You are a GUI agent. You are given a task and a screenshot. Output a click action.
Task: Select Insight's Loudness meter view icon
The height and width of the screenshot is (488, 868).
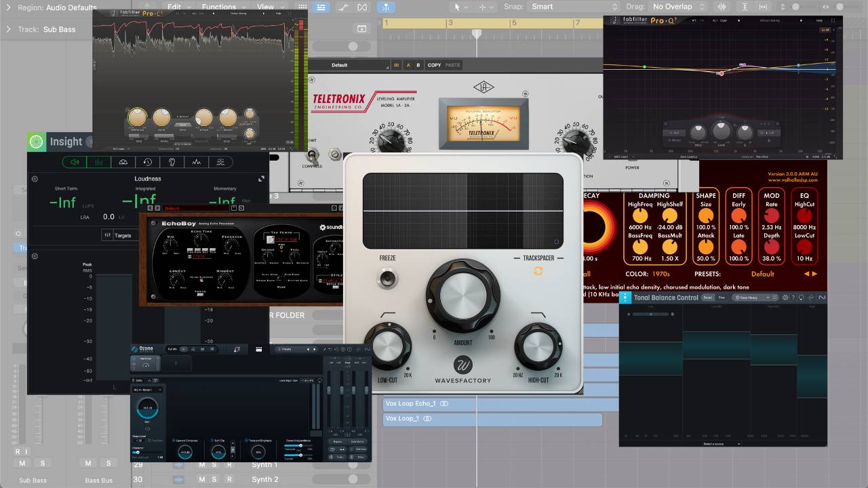(x=99, y=161)
